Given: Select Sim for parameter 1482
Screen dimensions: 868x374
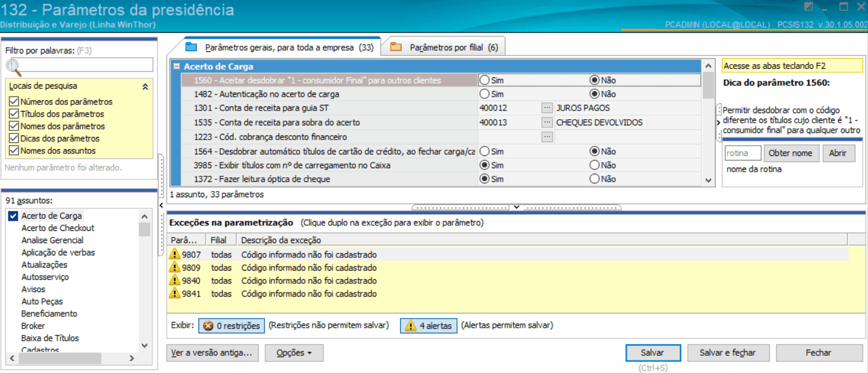Looking at the screenshot, I should point(484,94).
